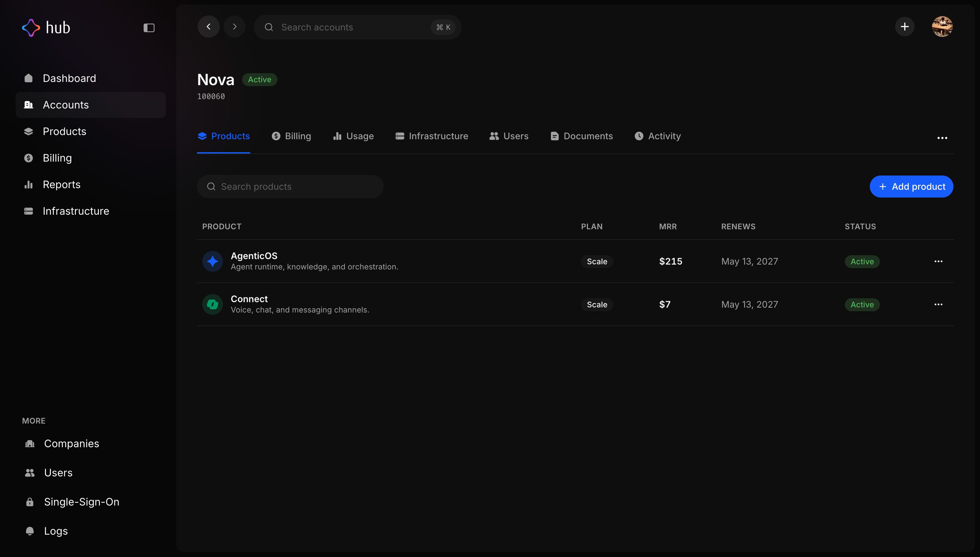Open Single-Sign-On settings

click(x=91, y=502)
